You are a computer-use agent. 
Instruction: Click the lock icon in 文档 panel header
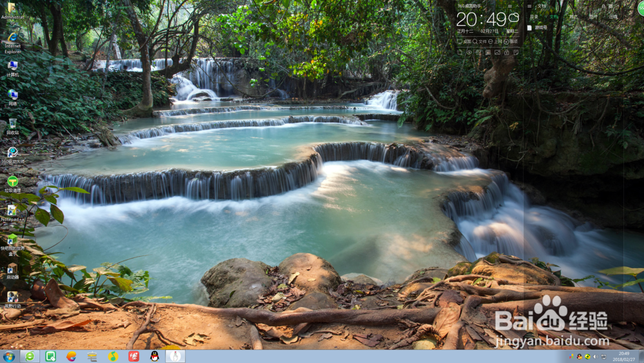[604, 6]
